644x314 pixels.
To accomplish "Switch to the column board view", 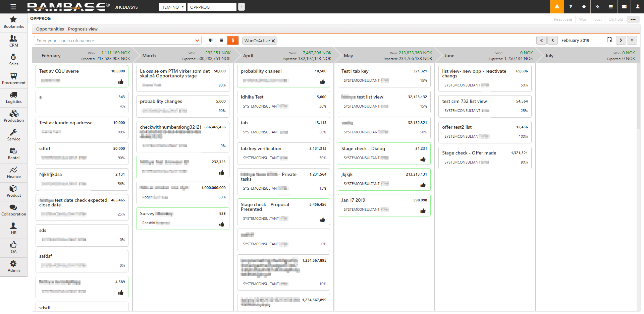I will point(211,41).
